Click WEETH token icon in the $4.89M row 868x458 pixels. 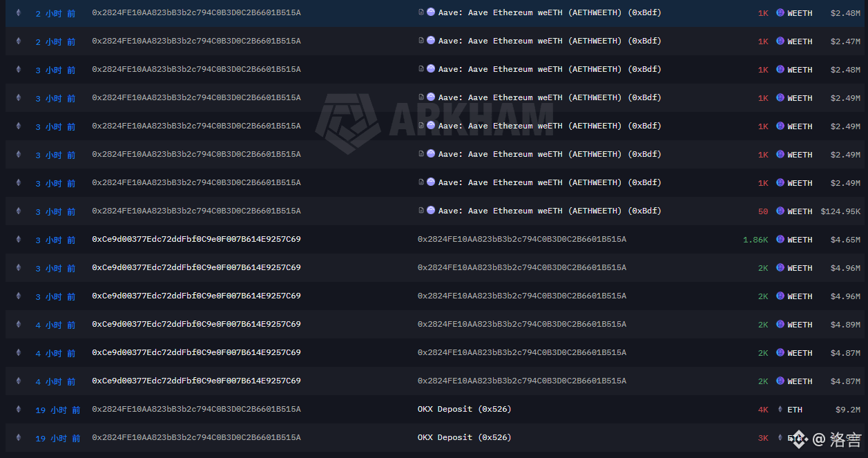click(x=780, y=325)
